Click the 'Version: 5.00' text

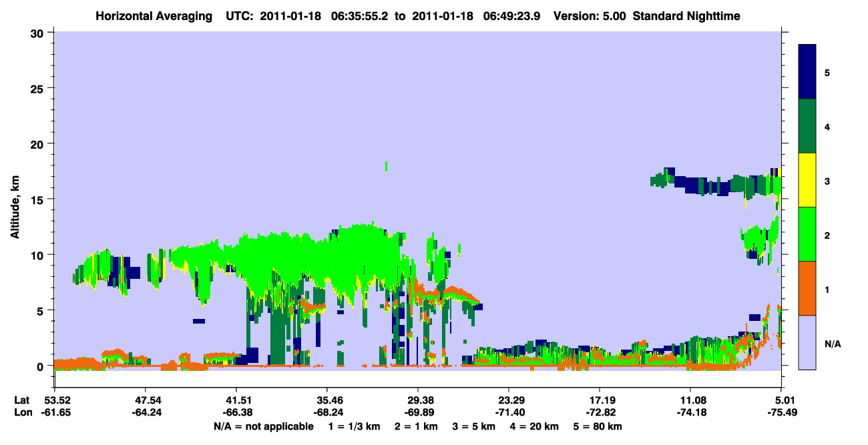tap(590, 15)
